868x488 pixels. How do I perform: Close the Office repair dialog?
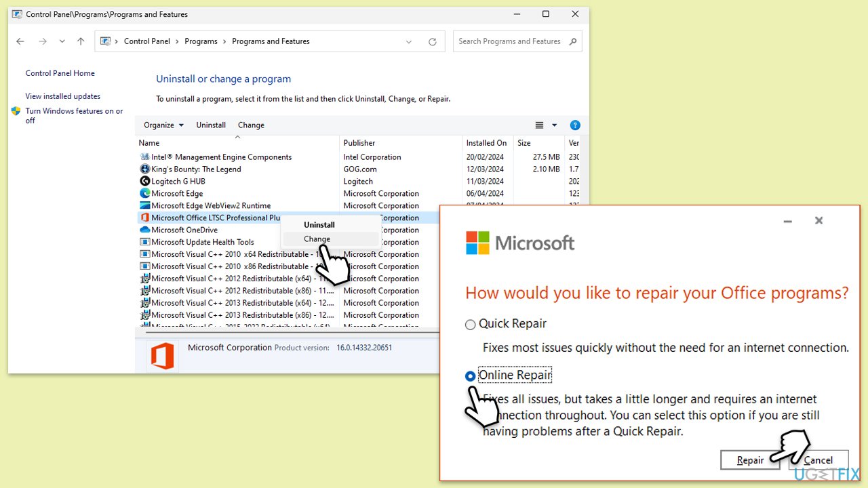(818, 221)
